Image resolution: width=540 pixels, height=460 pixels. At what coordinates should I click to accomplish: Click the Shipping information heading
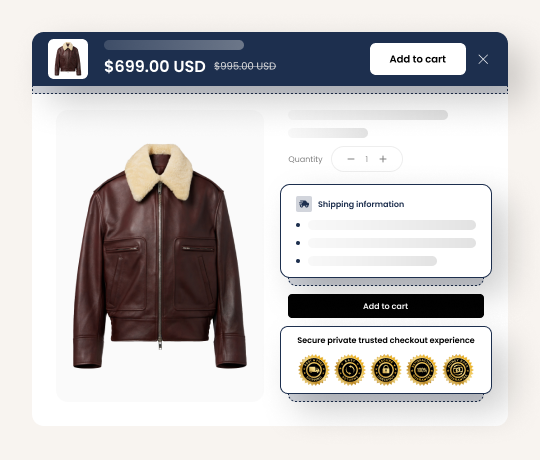coord(361,204)
